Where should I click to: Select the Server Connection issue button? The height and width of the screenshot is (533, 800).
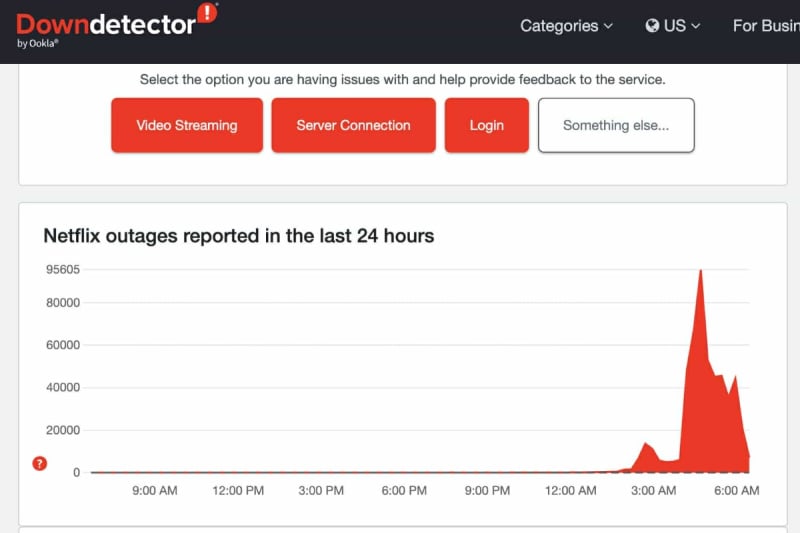353,125
